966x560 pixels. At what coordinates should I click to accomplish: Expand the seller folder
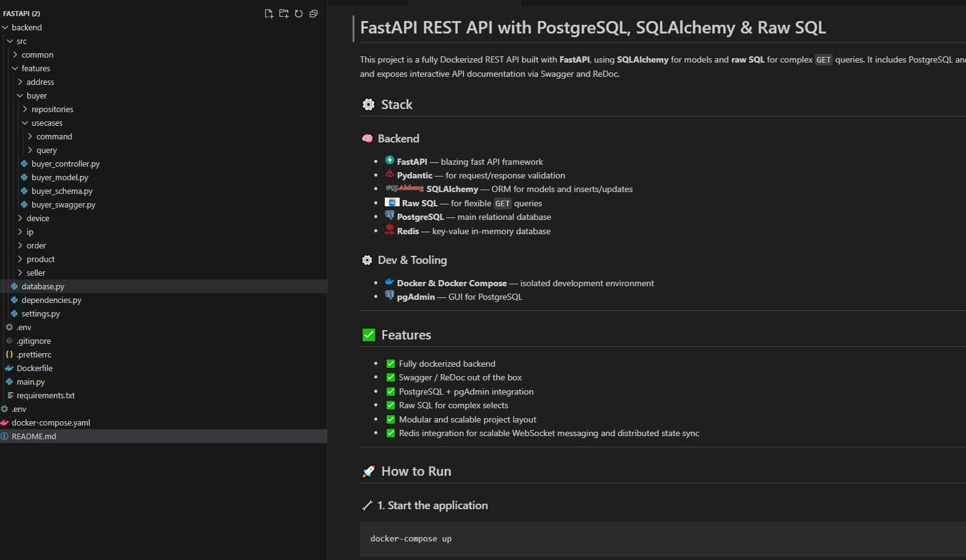click(20, 273)
